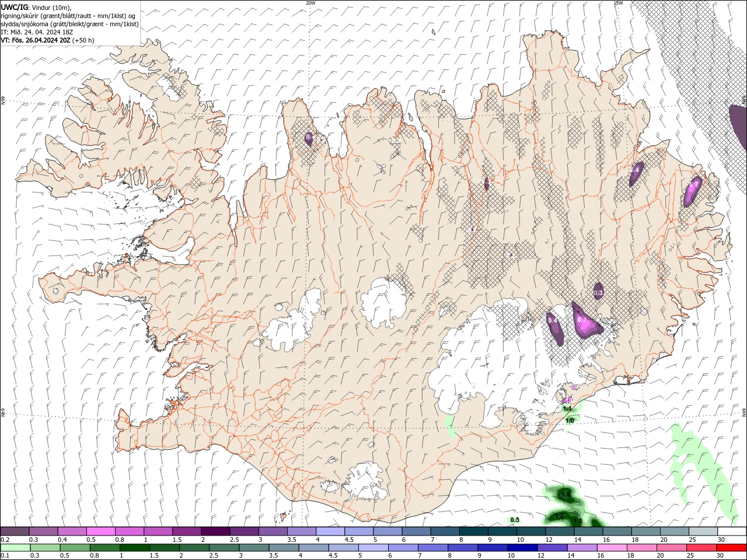Click the initial time 'IT: Mið. 24. 04. 2024 18Z'

pos(38,32)
